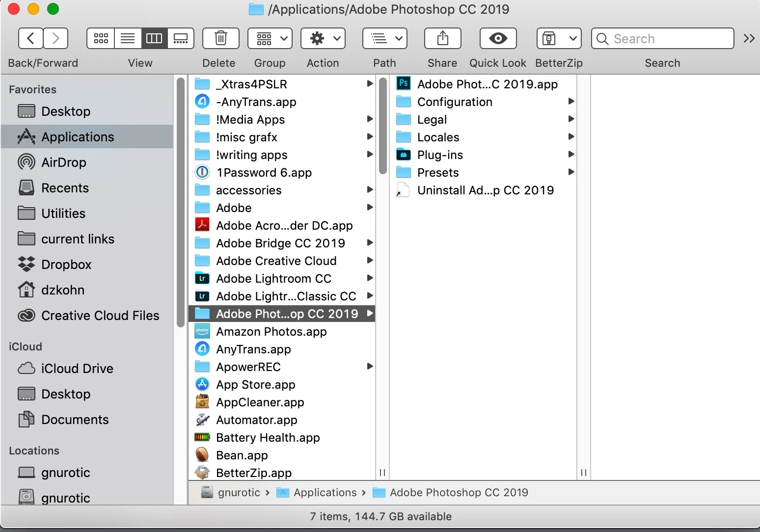Click Adobe Photoshop CC 2019 in path bar
The image size is (760, 532).
click(450, 492)
